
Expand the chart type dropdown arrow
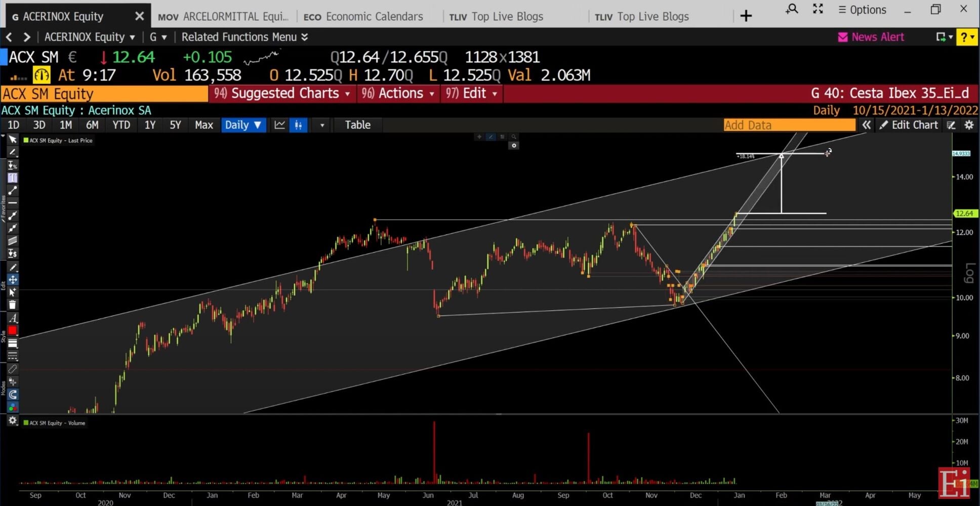322,125
